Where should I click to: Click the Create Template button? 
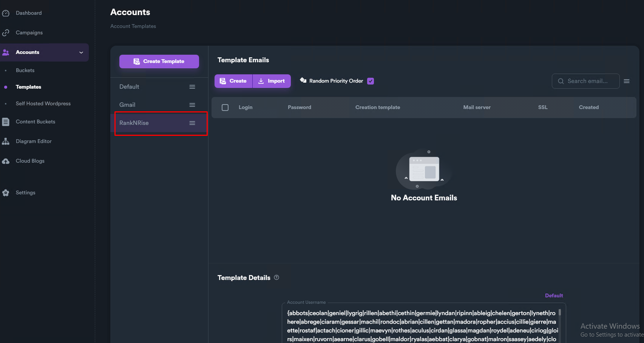pyautogui.click(x=159, y=61)
